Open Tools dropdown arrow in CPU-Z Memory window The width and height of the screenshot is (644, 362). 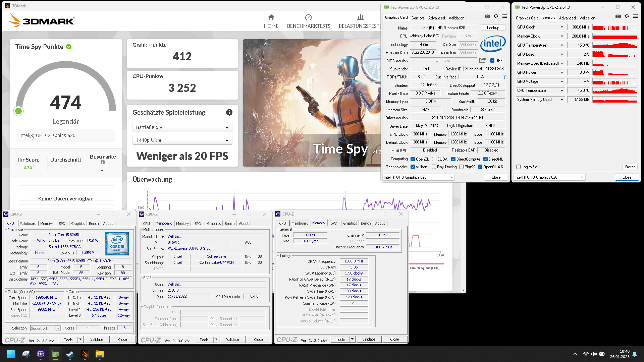click(352, 339)
